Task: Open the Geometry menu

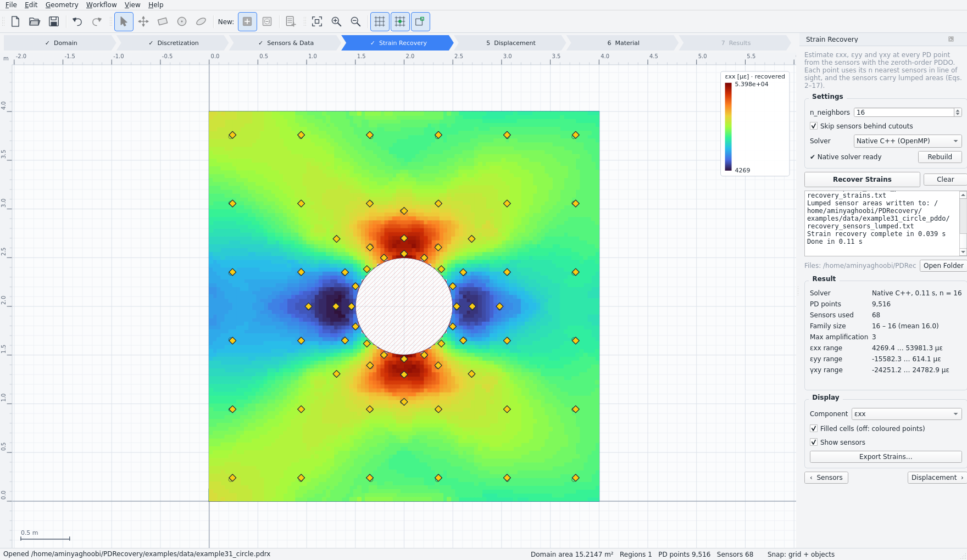Action: pos(62,5)
